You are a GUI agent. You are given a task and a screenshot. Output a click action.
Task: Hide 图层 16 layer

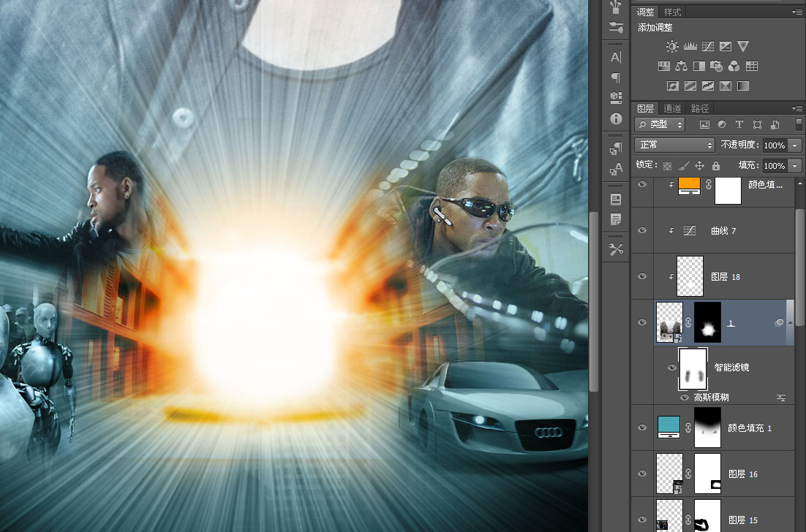(642, 474)
